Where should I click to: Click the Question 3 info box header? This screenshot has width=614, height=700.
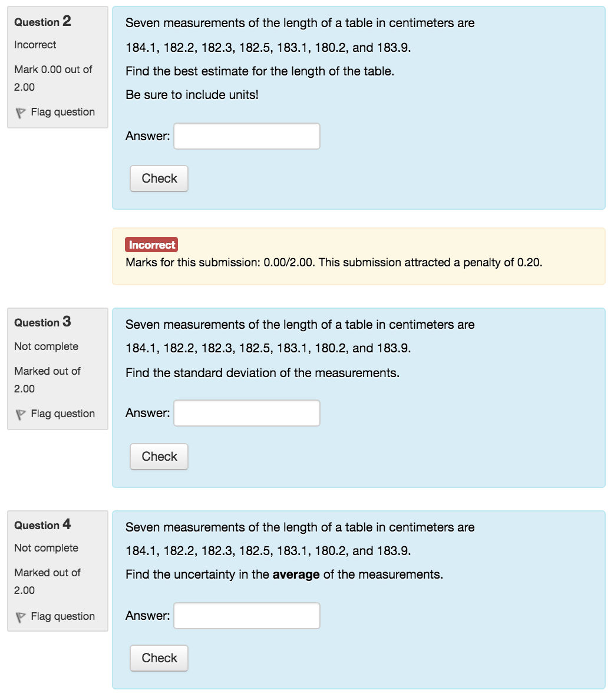pyautogui.click(x=42, y=322)
